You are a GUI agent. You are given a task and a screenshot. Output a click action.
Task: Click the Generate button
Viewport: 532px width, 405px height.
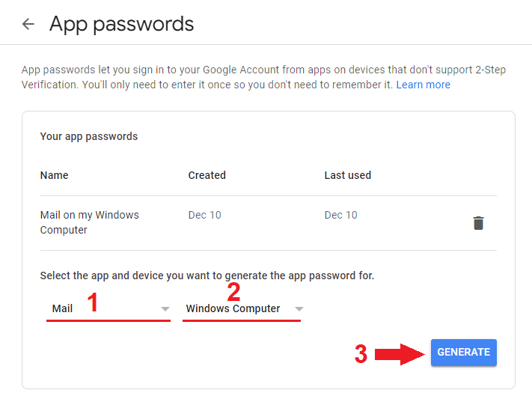pos(463,353)
